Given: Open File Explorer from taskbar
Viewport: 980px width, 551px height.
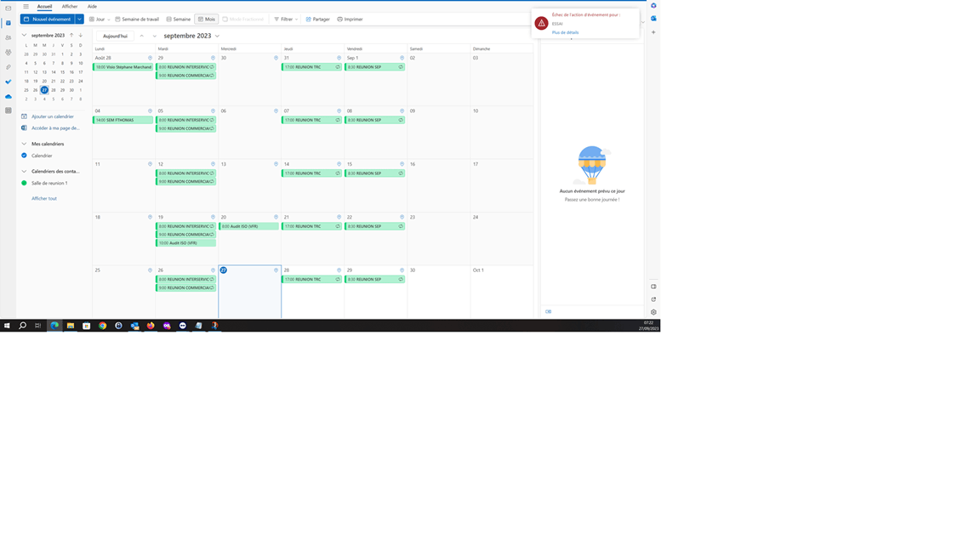Looking at the screenshot, I should (x=71, y=326).
